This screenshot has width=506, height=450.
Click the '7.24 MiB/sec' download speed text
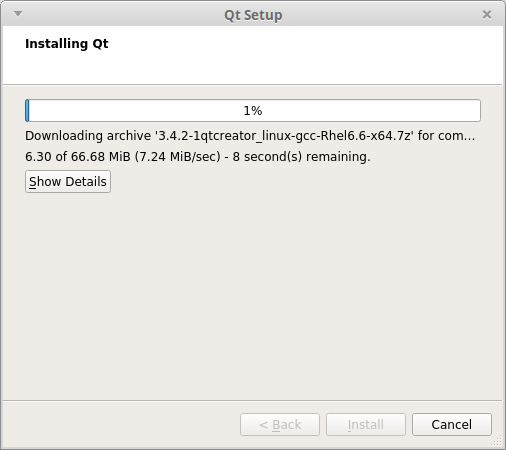click(x=178, y=156)
